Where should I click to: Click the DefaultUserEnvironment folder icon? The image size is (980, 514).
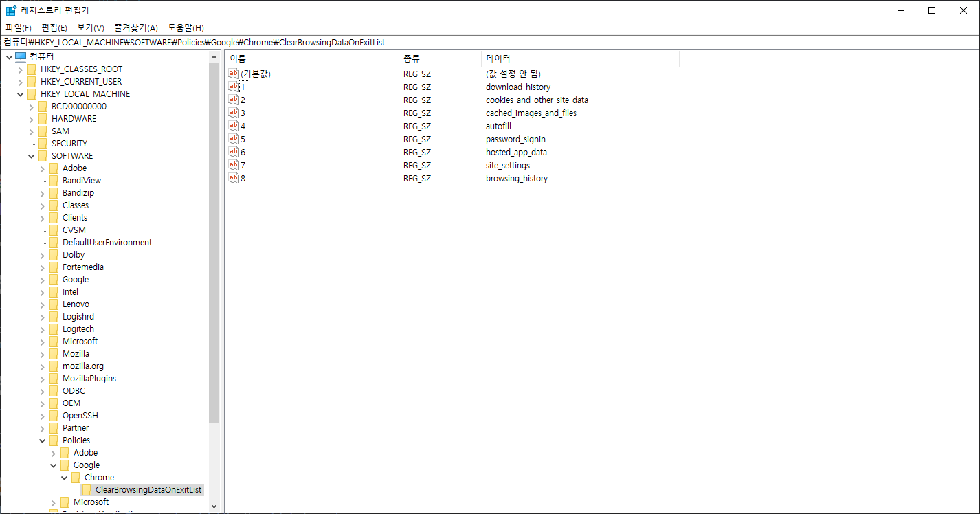click(x=54, y=242)
